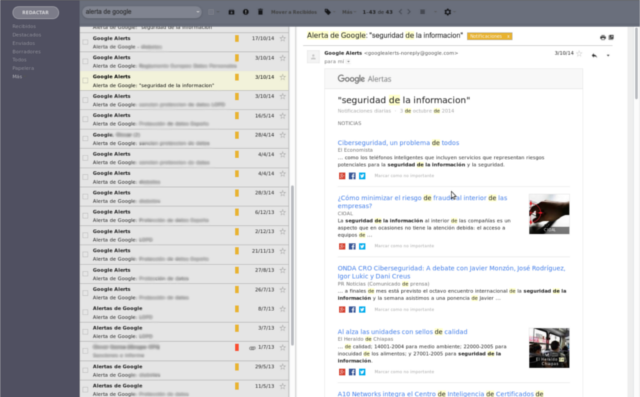Open Destacados folder

(x=27, y=35)
